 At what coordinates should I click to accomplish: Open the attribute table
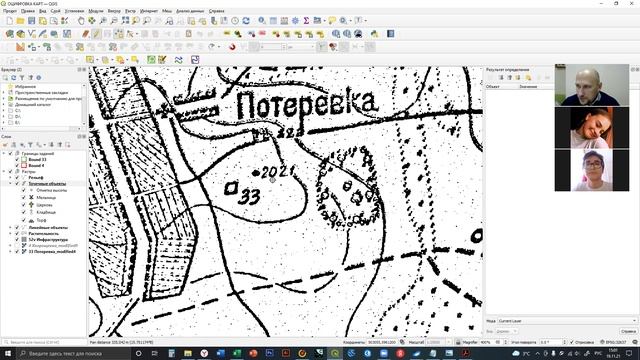click(273, 20)
